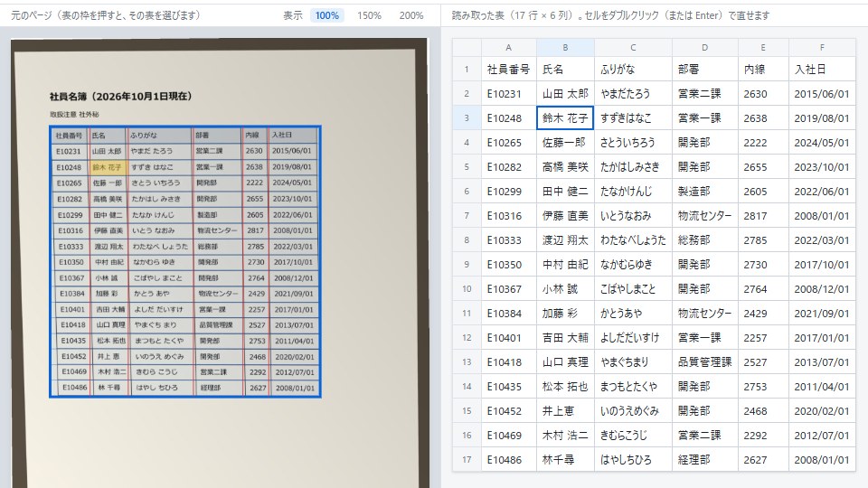
Task: Select column F header
Action: 822,48
